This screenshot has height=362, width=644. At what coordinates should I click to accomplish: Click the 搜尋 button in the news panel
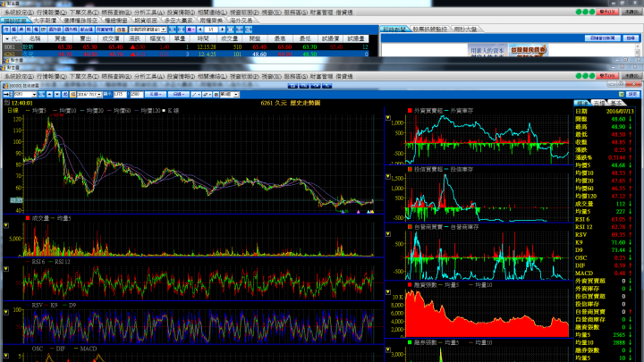click(631, 38)
